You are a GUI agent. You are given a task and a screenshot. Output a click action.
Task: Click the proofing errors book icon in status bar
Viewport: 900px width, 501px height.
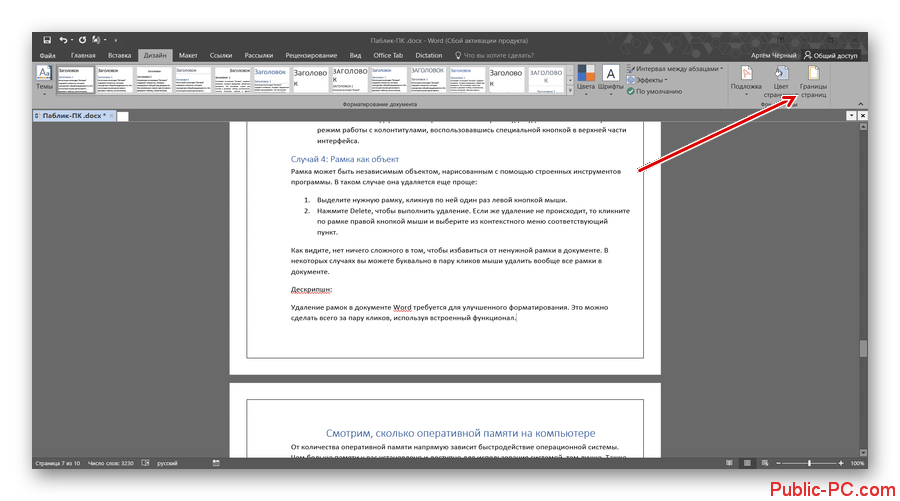(146, 463)
